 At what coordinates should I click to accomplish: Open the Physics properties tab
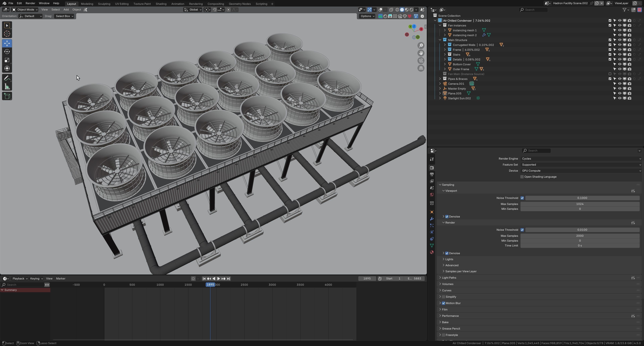pos(432,232)
